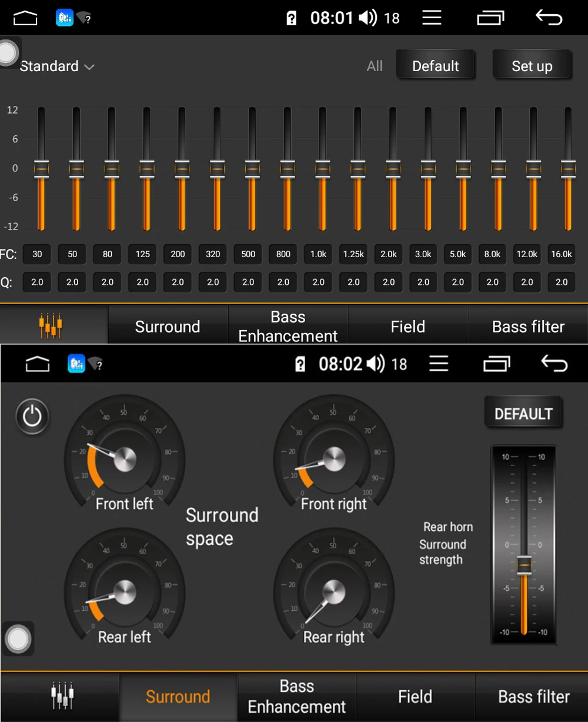The width and height of the screenshot is (588, 722).
Task: Click the Q value under 16.0k
Action: click(x=562, y=282)
